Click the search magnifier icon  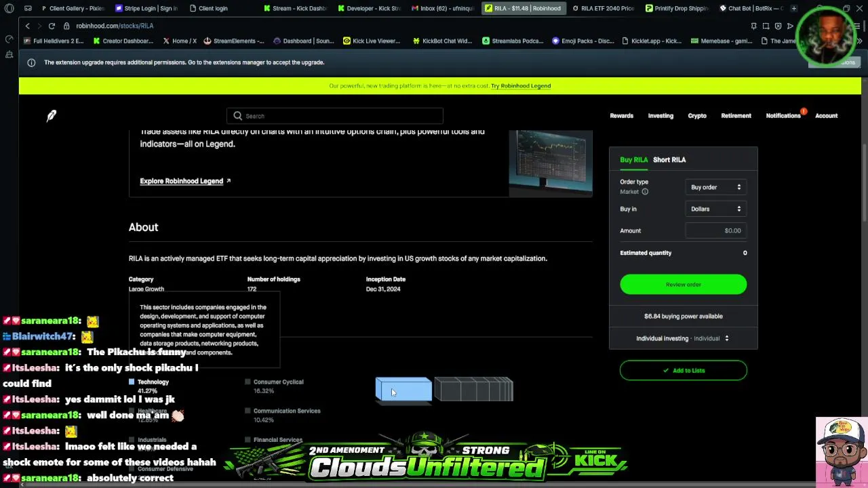click(237, 116)
